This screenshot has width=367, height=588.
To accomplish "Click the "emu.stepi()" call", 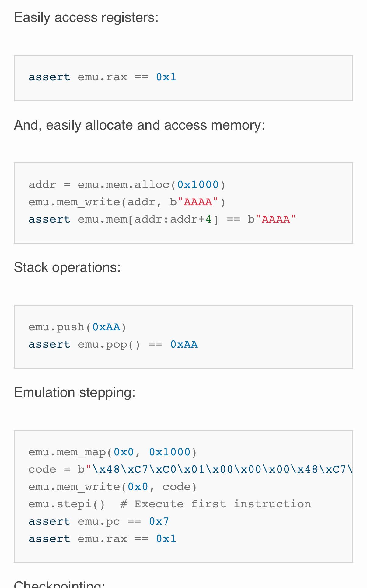I will tap(67, 504).
